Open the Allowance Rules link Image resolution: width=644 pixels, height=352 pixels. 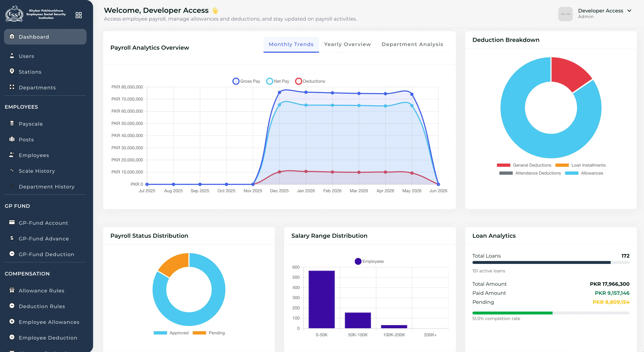pyautogui.click(x=45, y=291)
